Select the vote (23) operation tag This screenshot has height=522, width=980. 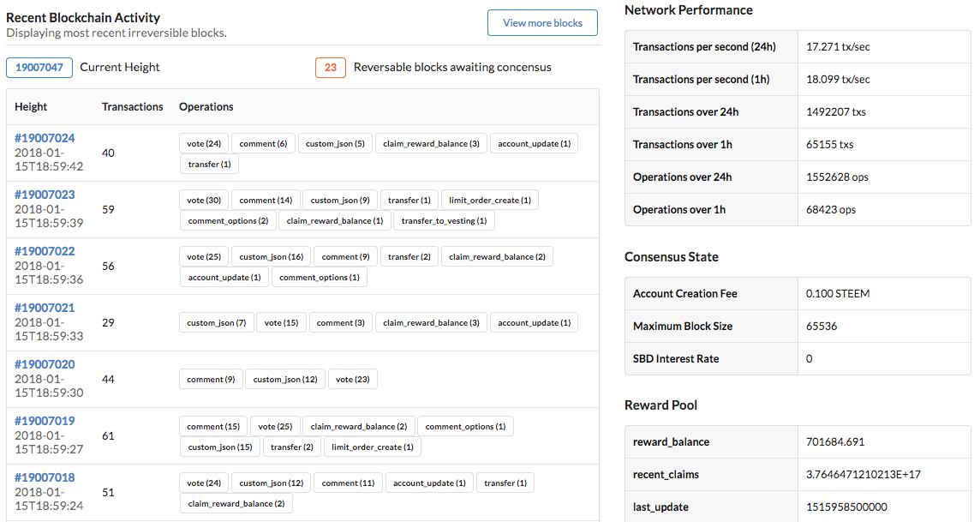click(353, 379)
